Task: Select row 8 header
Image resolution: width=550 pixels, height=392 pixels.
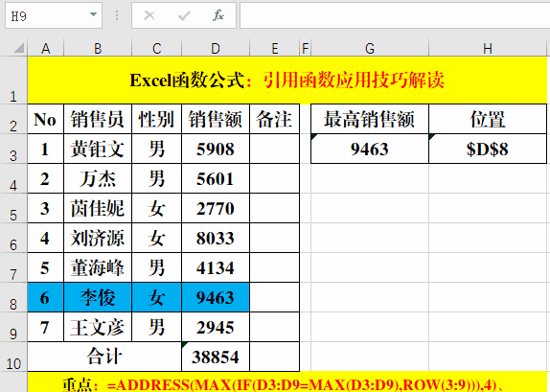Action: click(x=13, y=298)
